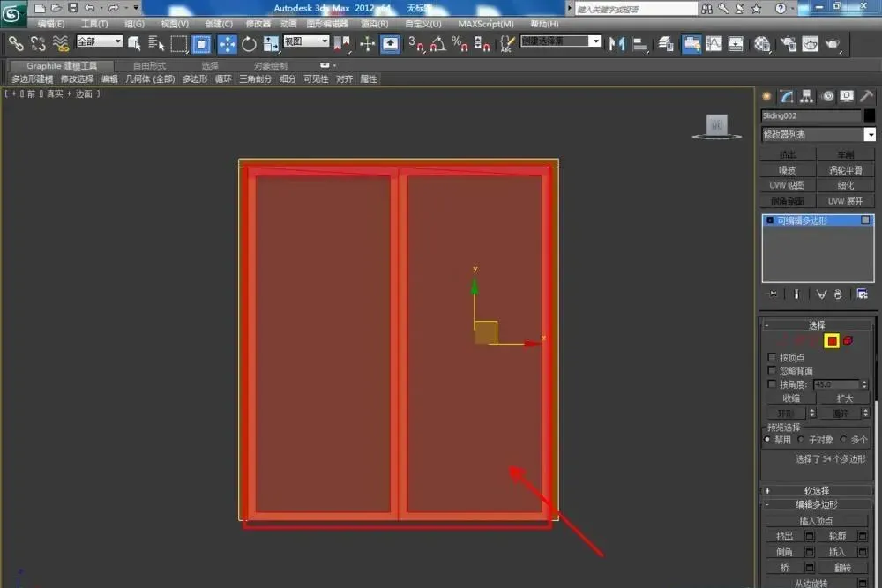The width and height of the screenshot is (882, 588).
Task: Select the Move tool in main toolbar
Action: click(x=228, y=44)
